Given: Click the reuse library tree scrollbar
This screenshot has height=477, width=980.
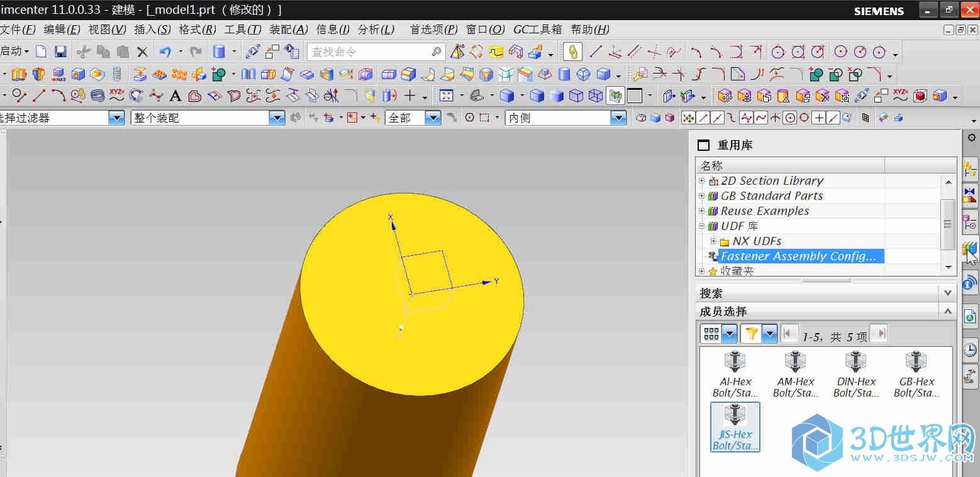Looking at the screenshot, I should click(949, 224).
